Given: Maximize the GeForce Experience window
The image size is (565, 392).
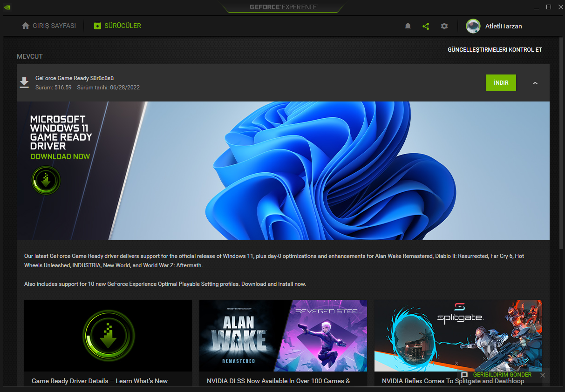Looking at the screenshot, I should [x=549, y=7].
